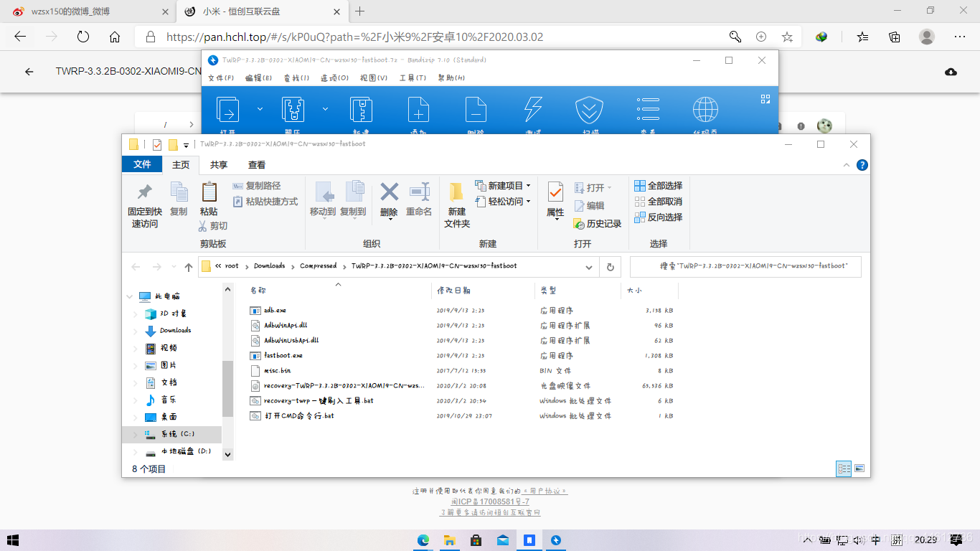
Task: Click the Cut scissors in Explorer ribbon
Action: click(x=213, y=226)
